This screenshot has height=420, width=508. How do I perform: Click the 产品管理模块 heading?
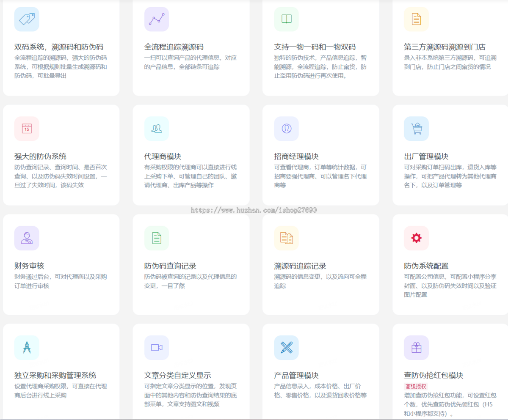(x=296, y=376)
